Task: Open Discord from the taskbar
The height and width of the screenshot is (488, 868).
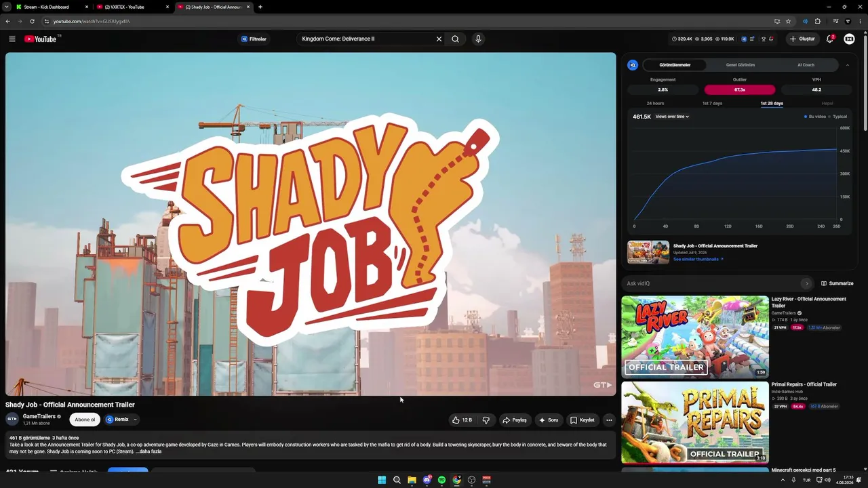Action: tap(427, 480)
